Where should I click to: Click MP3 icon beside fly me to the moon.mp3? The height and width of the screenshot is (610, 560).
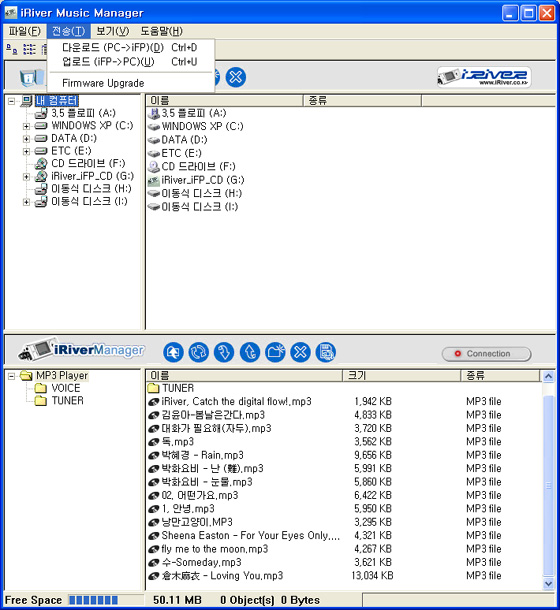154,549
